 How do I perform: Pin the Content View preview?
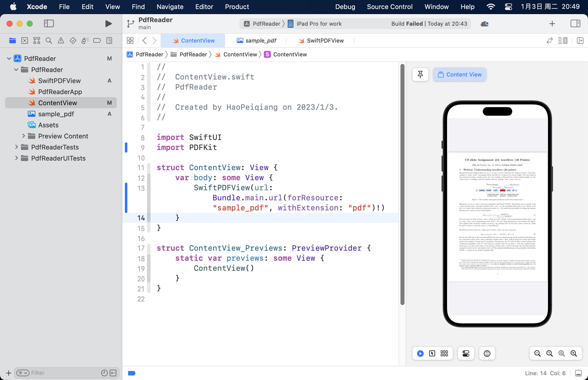click(x=420, y=74)
